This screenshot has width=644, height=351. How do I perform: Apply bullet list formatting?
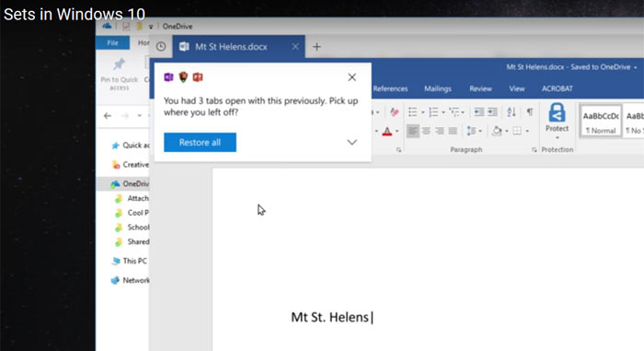413,111
